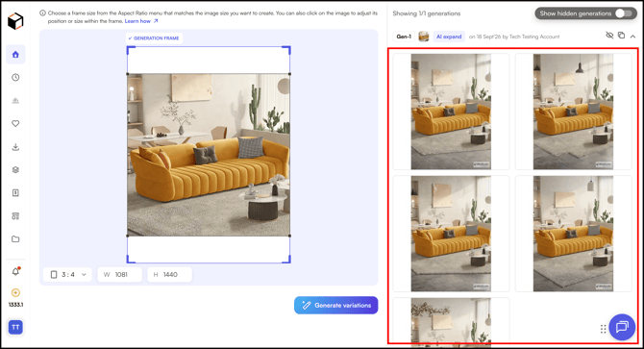644x349 pixels.
Task: Click the copy icon next to Gen-1
Action: click(621, 36)
